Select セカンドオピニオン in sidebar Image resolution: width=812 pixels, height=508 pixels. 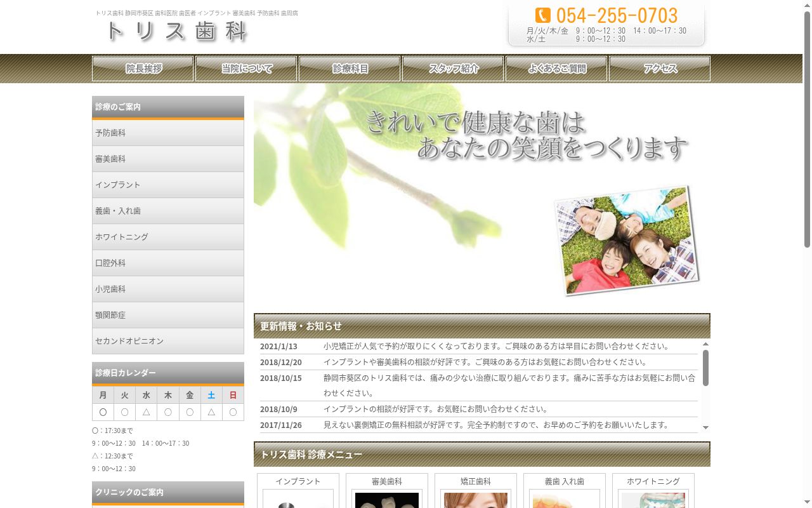[168, 341]
